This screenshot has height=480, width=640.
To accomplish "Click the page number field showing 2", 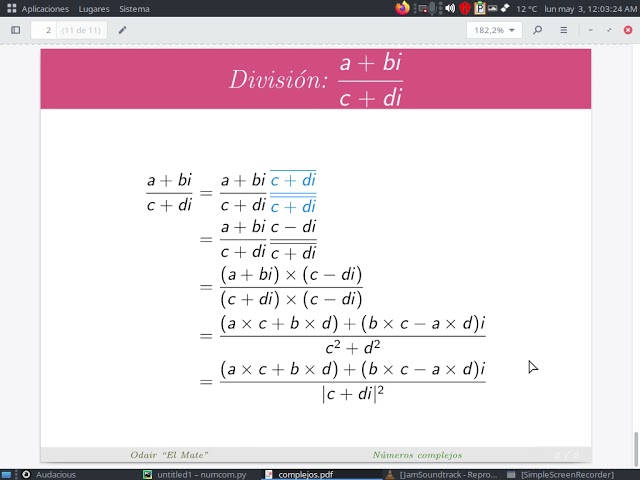I will click(x=44, y=30).
